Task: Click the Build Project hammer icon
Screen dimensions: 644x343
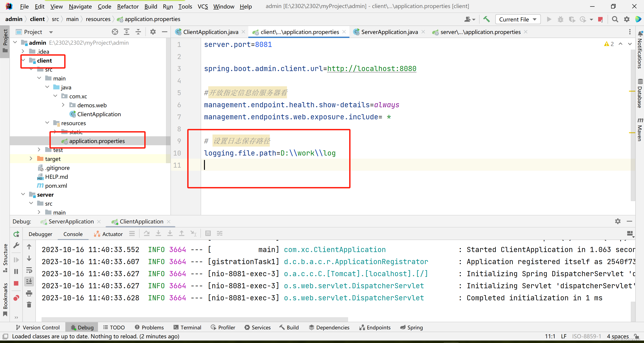Action: 486,19
